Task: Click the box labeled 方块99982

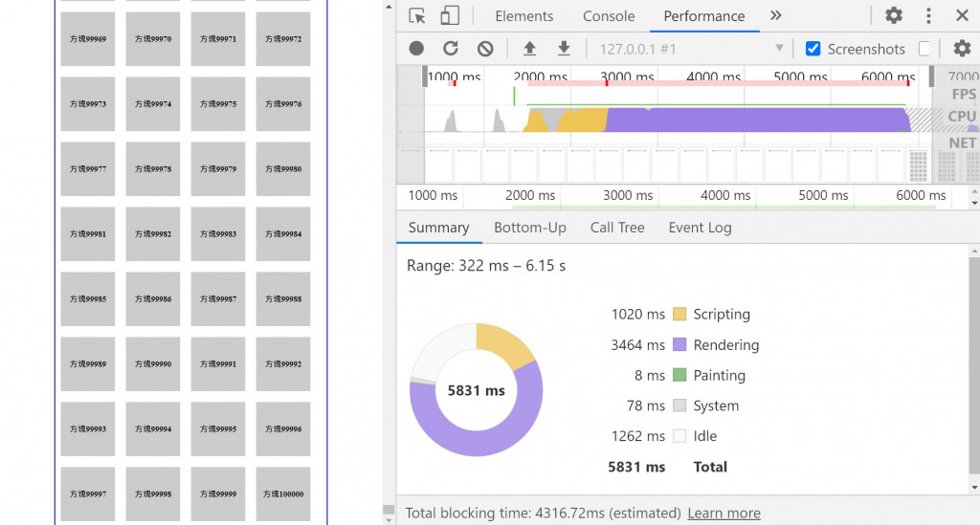Action: click(153, 233)
